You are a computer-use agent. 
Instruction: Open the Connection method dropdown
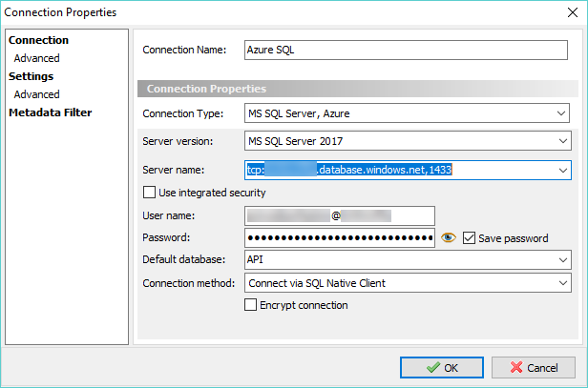561,283
